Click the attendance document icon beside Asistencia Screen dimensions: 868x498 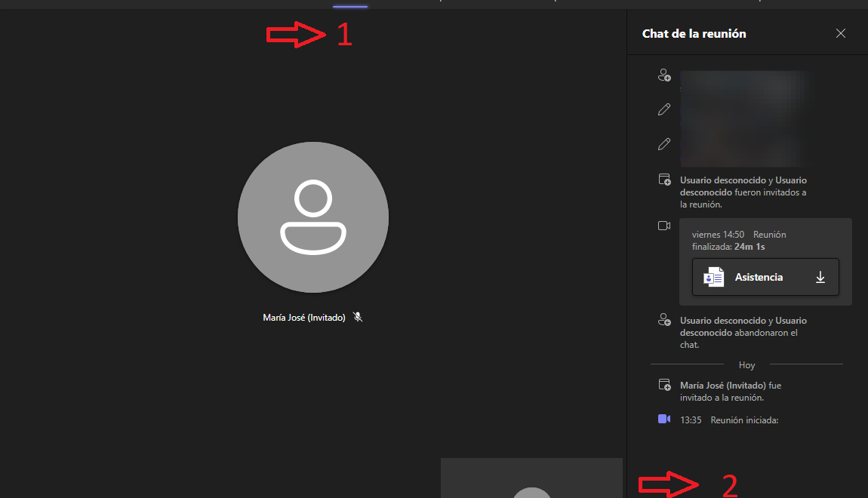click(x=713, y=277)
